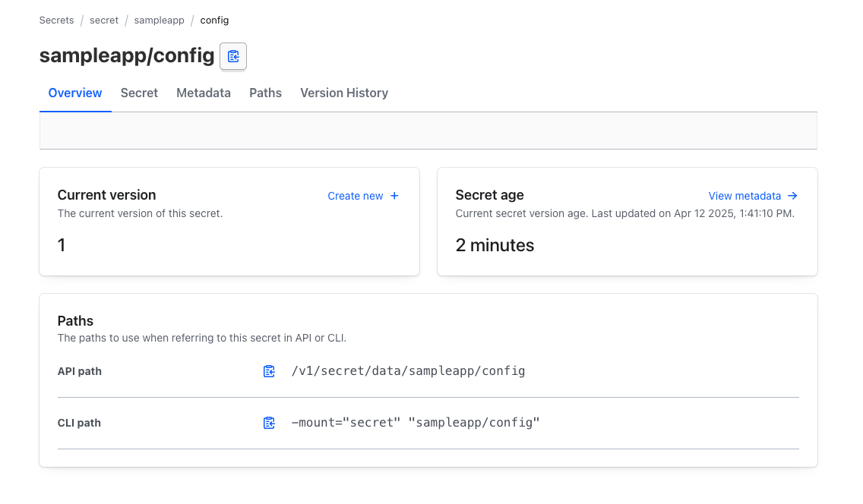Select the Overview tab
This screenshot has height=504, width=863.
(75, 93)
